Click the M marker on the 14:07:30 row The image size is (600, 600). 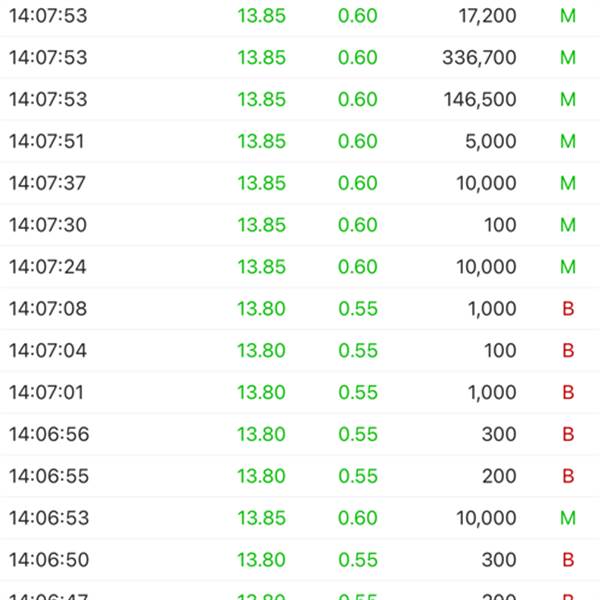568,226
